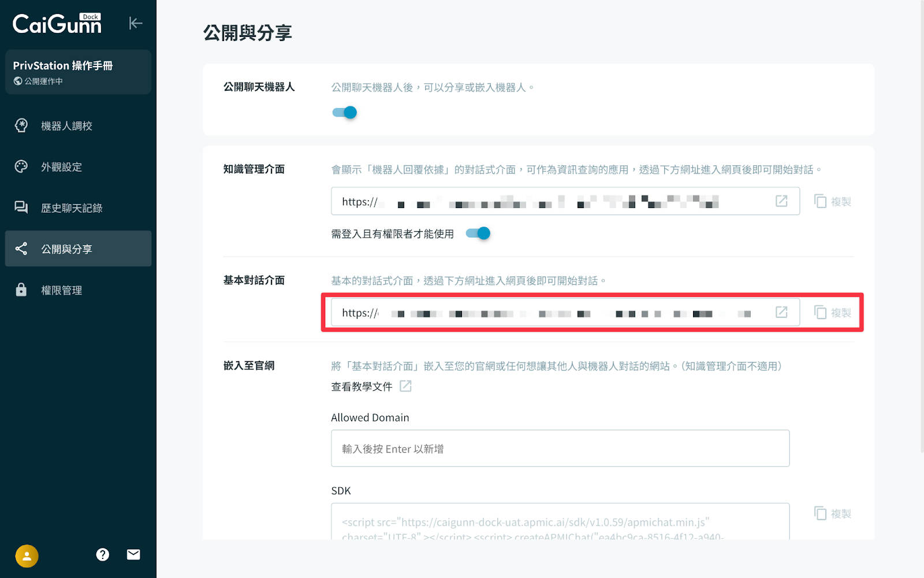Screen dimensions: 924x578
Task: Open basic chat interface URL externally
Action: (781, 312)
